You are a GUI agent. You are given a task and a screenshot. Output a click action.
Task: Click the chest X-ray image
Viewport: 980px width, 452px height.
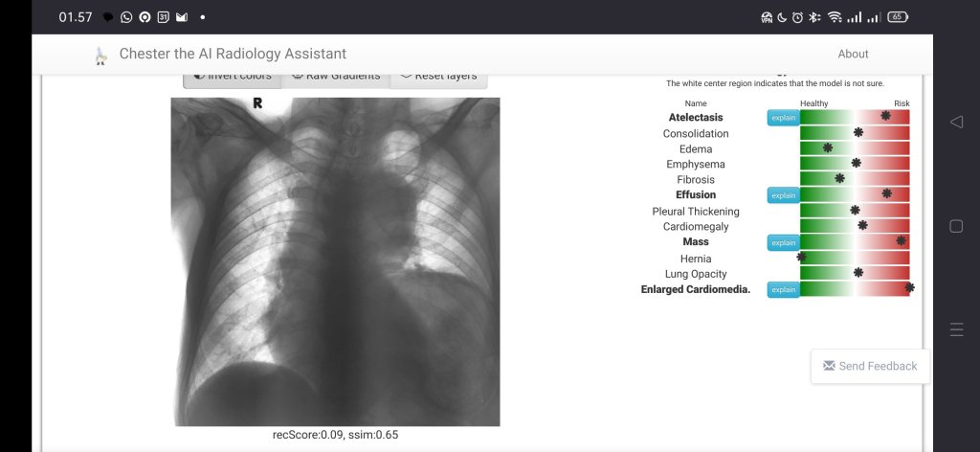click(335, 261)
